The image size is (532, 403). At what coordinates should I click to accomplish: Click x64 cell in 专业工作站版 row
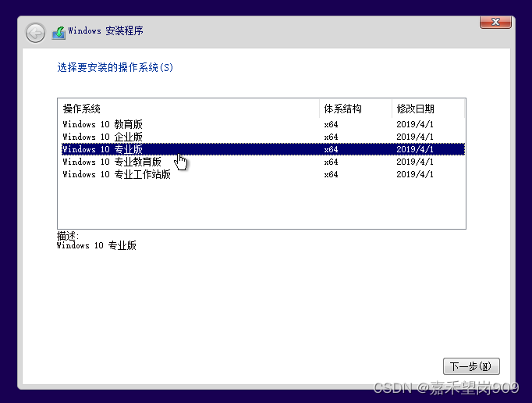[331, 174]
